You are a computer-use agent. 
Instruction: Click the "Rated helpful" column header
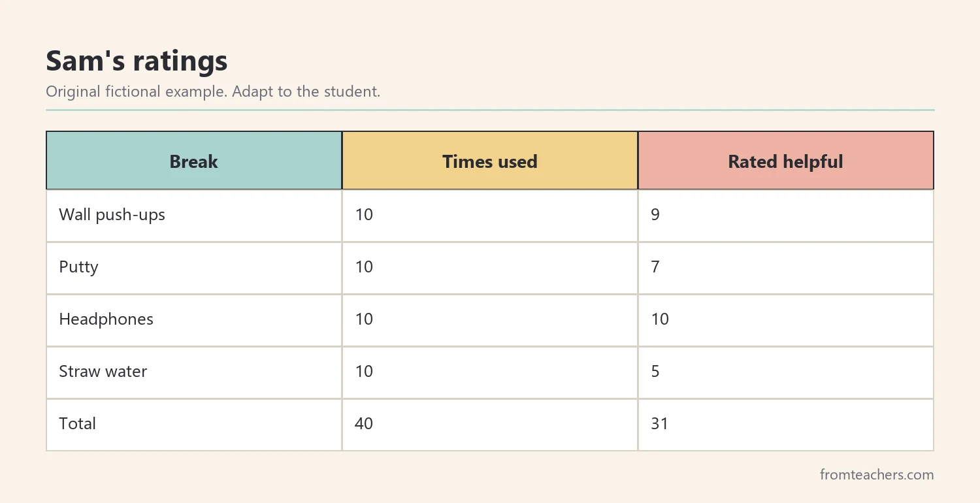786,161
